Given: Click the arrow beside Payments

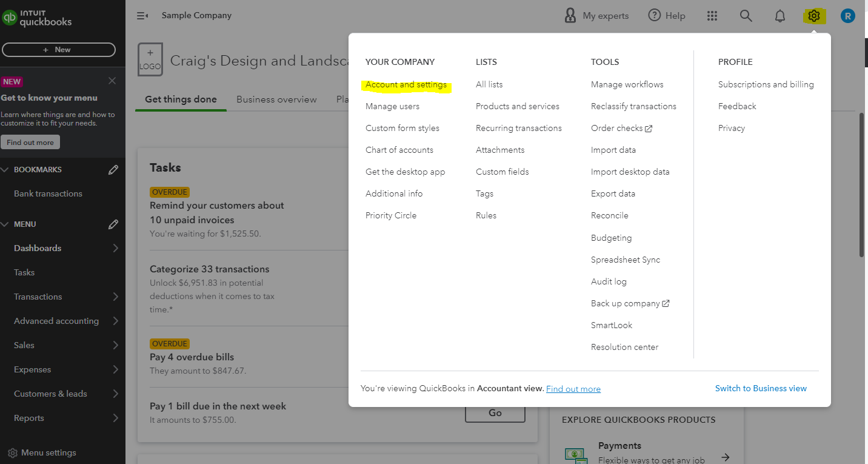Looking at the screenshot, I should (x=726, y=457).
